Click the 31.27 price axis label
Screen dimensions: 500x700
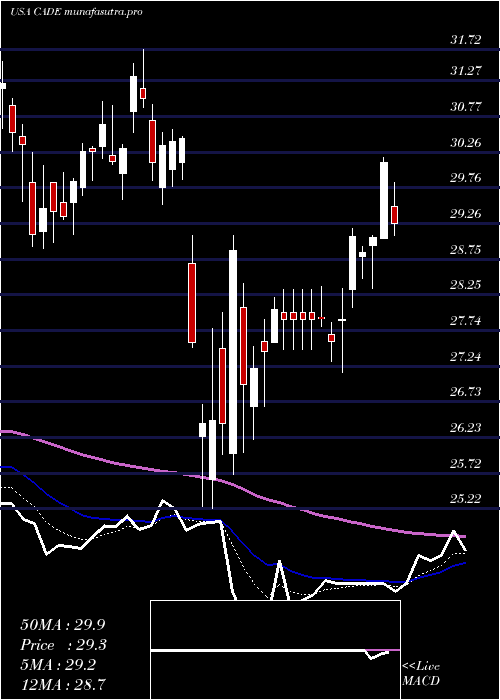(466, 71)
